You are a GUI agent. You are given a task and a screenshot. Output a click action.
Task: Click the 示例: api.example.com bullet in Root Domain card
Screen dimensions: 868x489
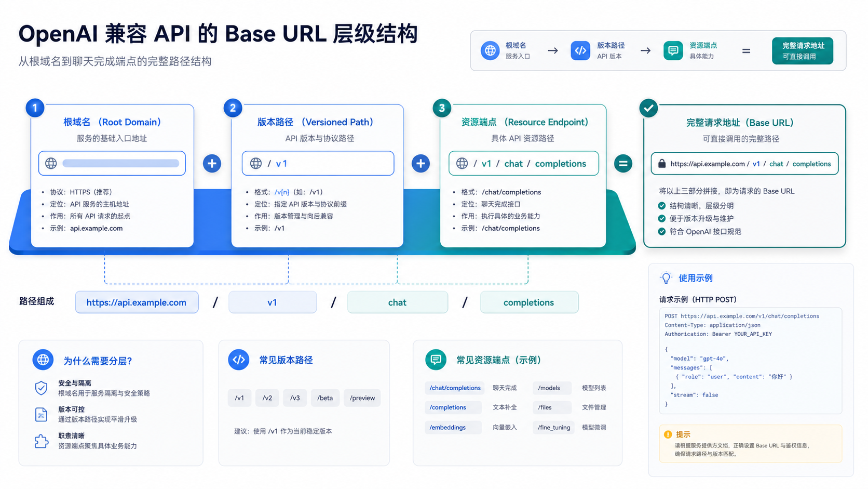pyautogui.click(x=86, y=228)
